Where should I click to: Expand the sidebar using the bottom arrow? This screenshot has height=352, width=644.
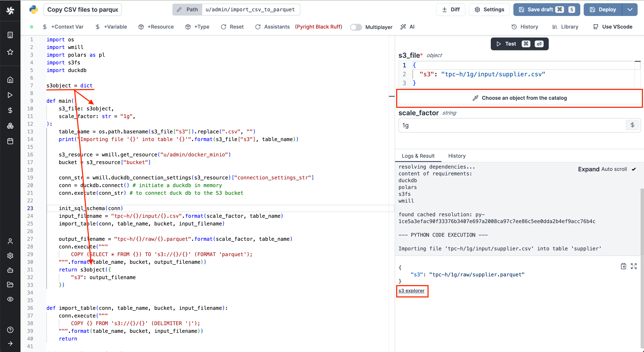click(x=10, y=343)
